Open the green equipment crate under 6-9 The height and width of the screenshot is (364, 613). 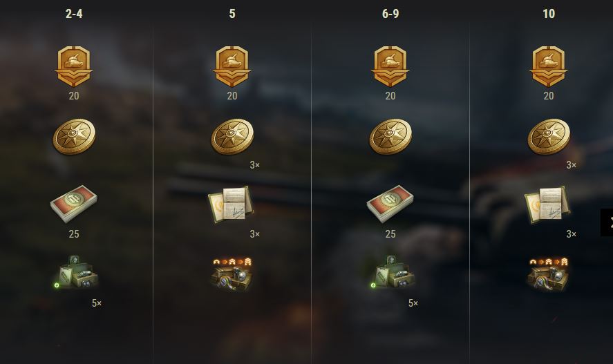pos(393,273)
